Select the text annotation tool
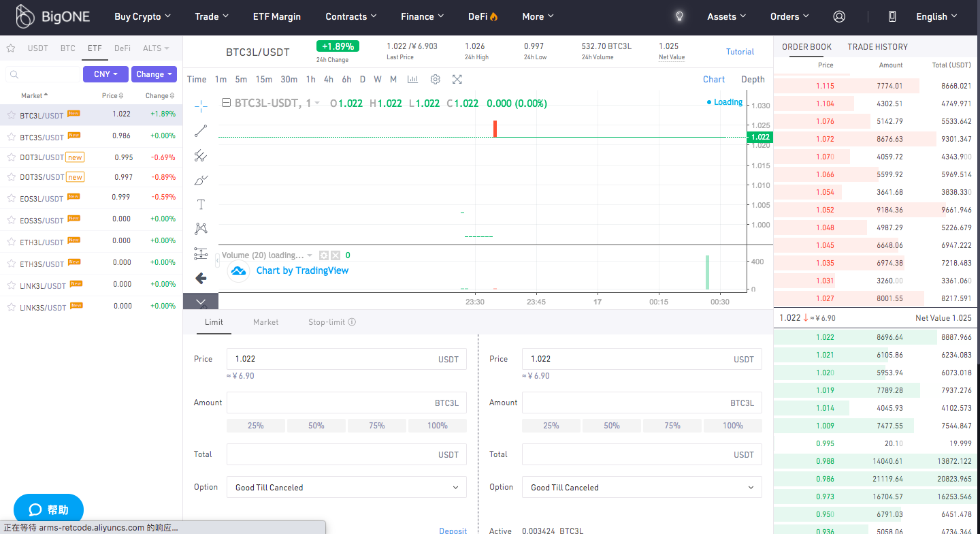 pos(201,204)
